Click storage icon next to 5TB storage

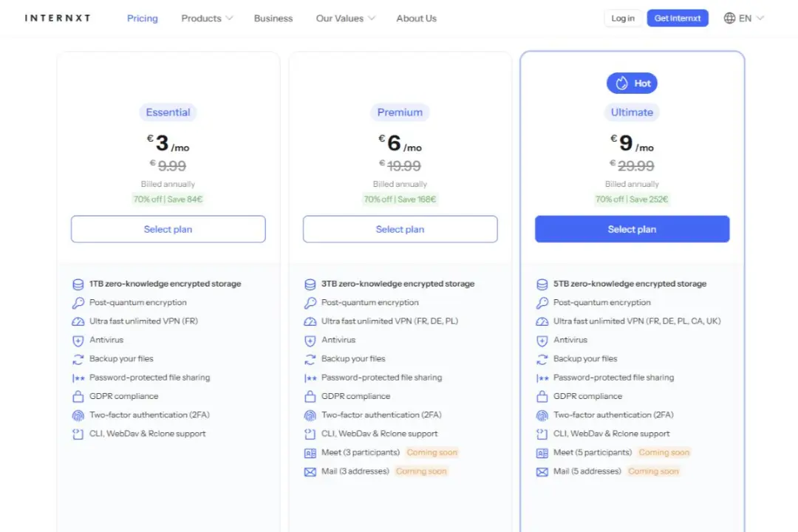tap(542, 284)
